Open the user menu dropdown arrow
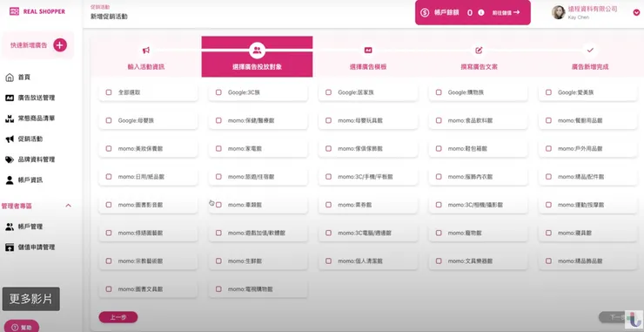This screenshot has width=644, height=332. pyautogui.click(x=636, y=12)
